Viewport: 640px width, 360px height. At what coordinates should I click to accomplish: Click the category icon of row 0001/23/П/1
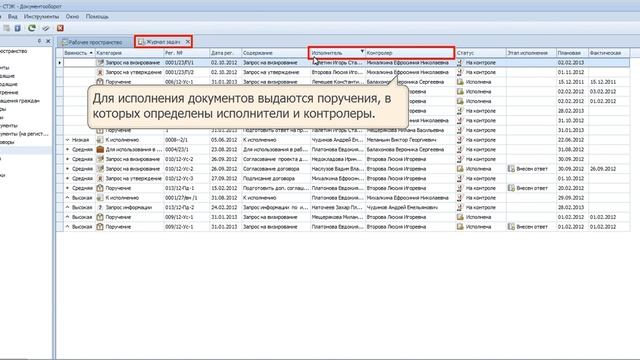click(x=100, y=63)
